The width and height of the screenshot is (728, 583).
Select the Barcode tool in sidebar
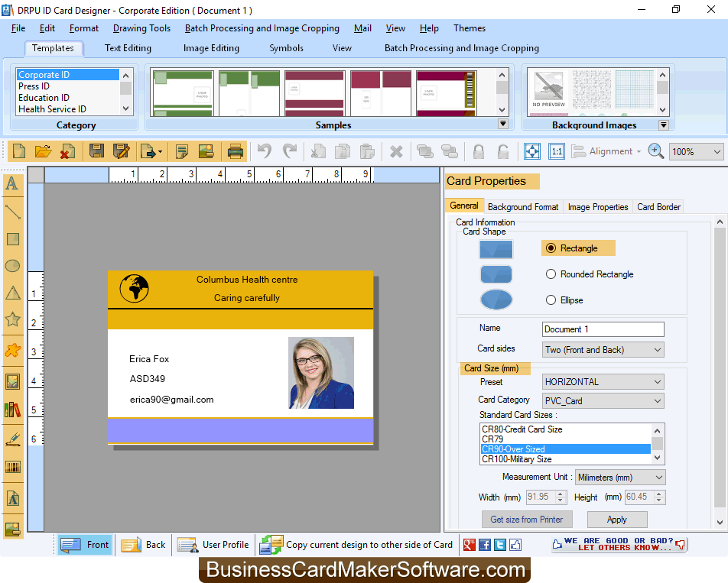pyautogui.click(x=12, y=467)
